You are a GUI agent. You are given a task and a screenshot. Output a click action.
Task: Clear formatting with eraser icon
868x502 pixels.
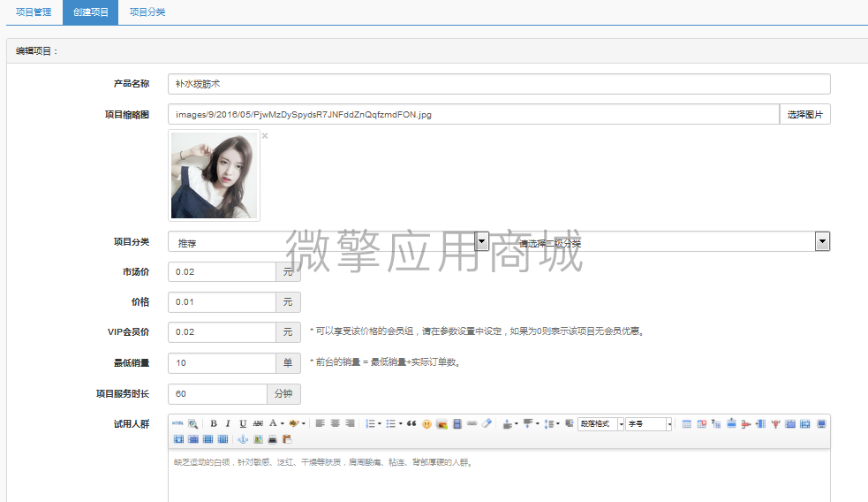[487, 423]
